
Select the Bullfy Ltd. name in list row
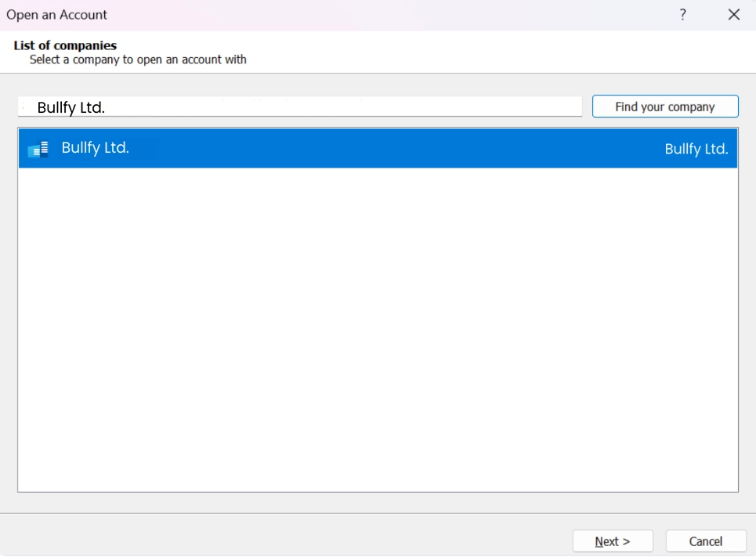(95, 147)
